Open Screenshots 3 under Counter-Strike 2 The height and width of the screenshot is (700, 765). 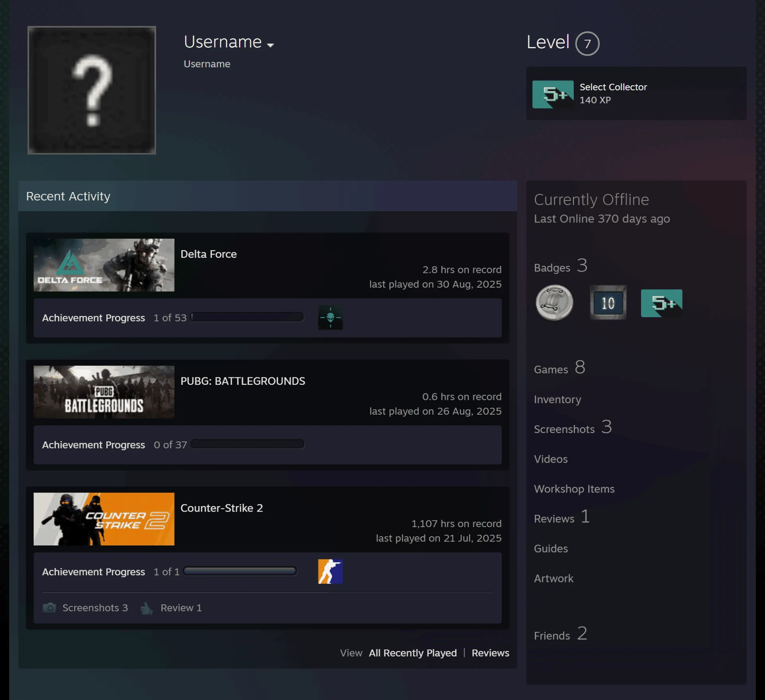click(x=95, y=608)
